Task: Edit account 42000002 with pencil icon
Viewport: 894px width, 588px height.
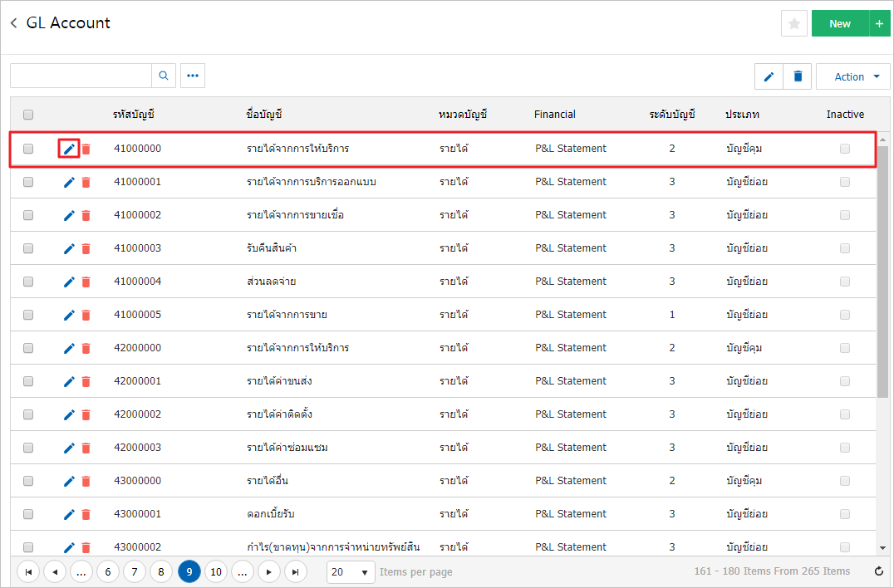Action: [x=69, y=414]
